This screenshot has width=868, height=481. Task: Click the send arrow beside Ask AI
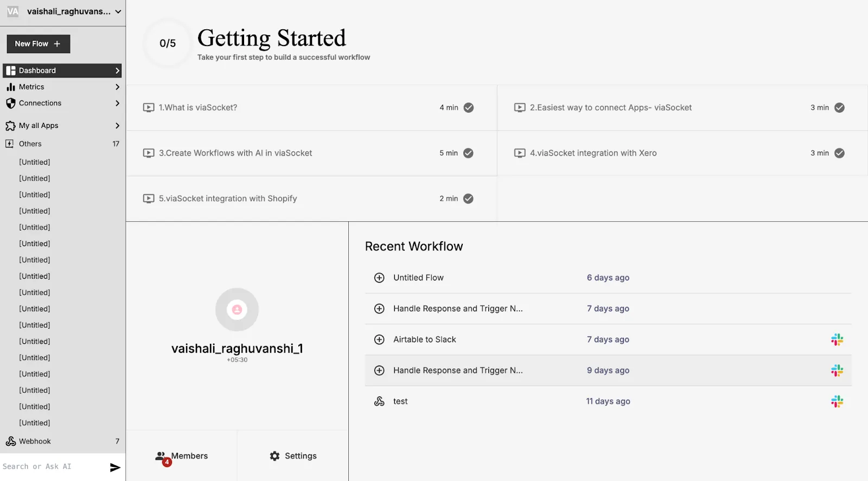(115, 467)
